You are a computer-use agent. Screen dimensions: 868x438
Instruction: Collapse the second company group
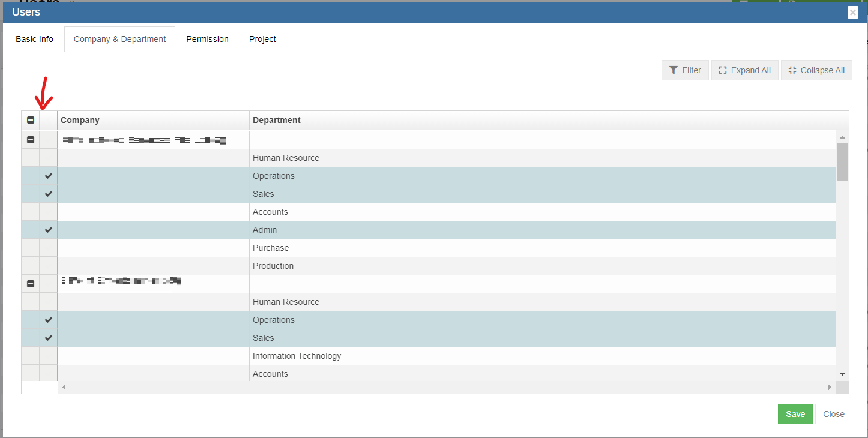[31, 284]
